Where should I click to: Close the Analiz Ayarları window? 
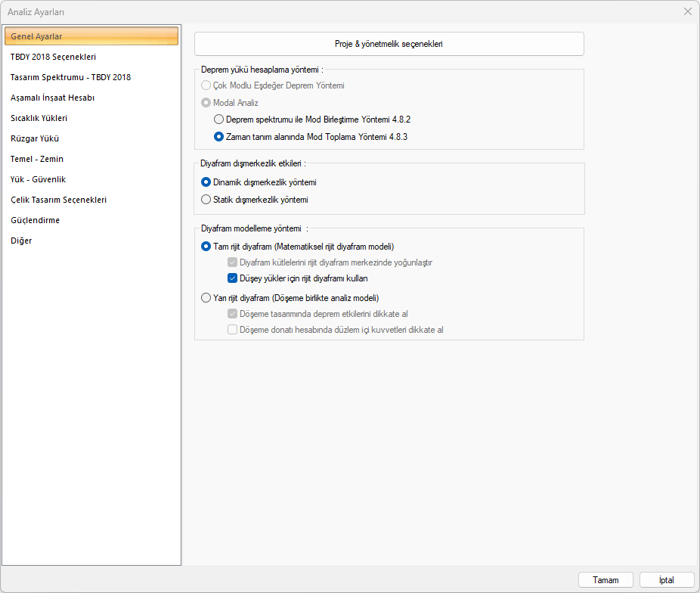pos(687,11)
